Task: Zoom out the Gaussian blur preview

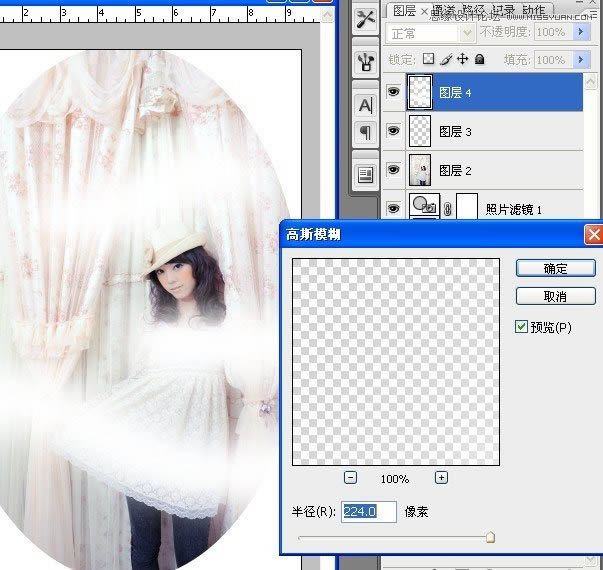Action: 350,478
